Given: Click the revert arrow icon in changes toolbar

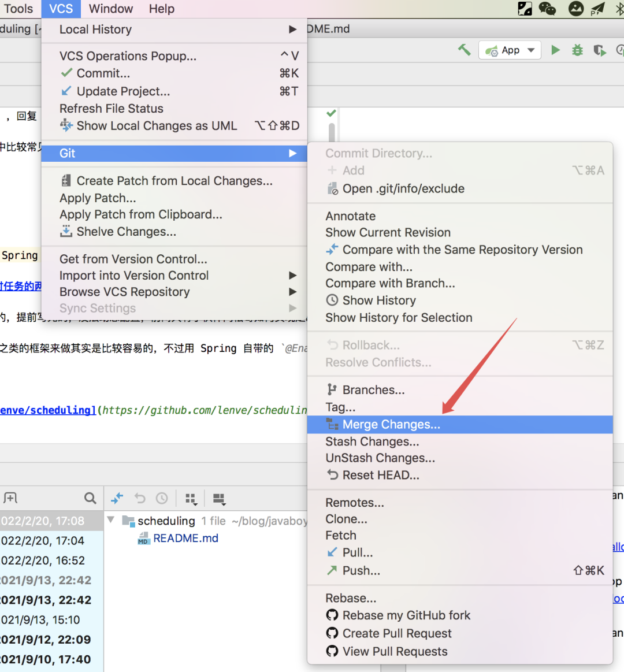Looking at the screenshot, I should click(x=140, y=498).
